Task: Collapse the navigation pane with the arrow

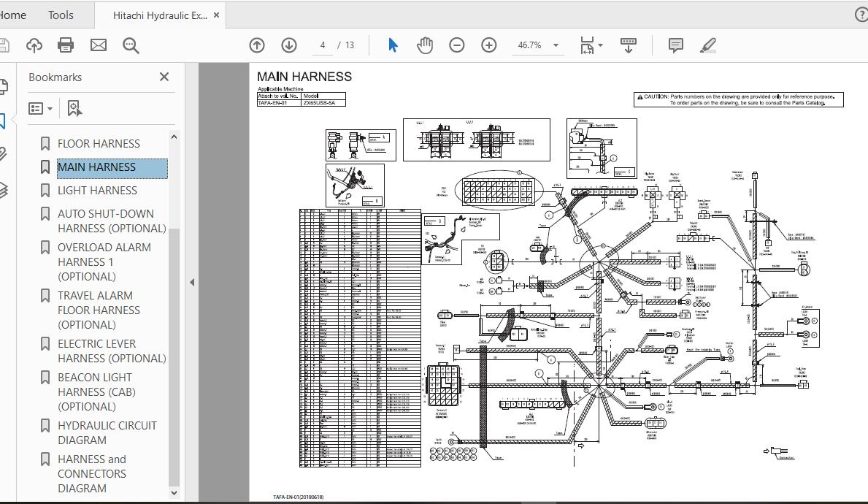Action: [x=192, y=282]
